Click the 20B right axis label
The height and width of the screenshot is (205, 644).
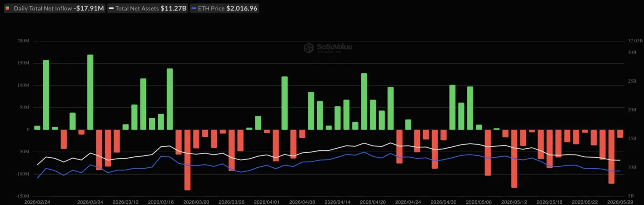pyautogui.click(x=632, y=110)
